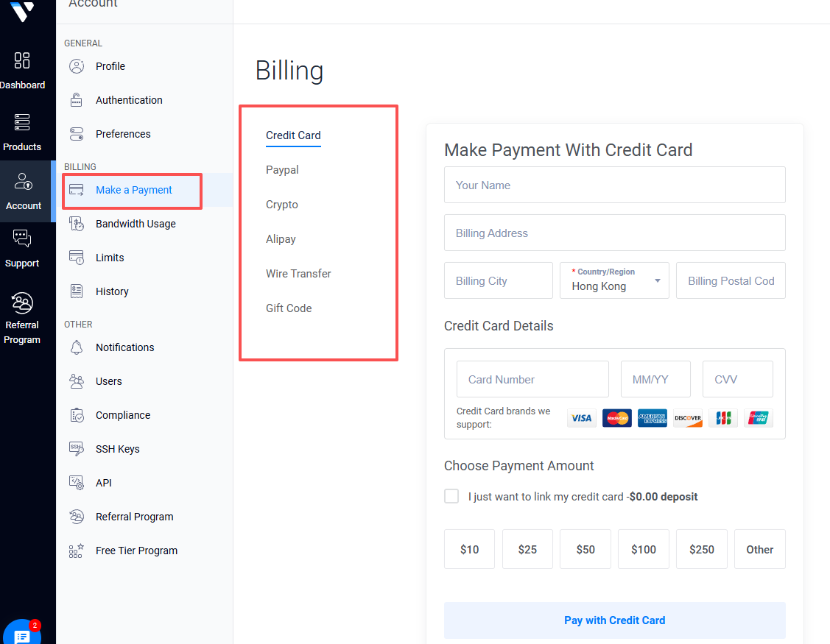Image resolution: width=830 pixels, height=644 pixels.
Task: Click the Authentication lock icon
Action: [x=77, y=100]
